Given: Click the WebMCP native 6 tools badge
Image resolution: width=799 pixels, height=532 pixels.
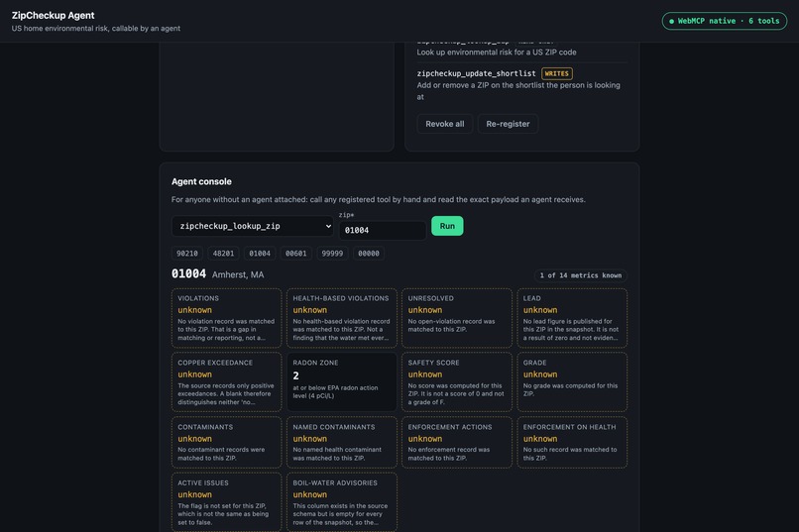Looking at the screenshot, I should [724, 21].
